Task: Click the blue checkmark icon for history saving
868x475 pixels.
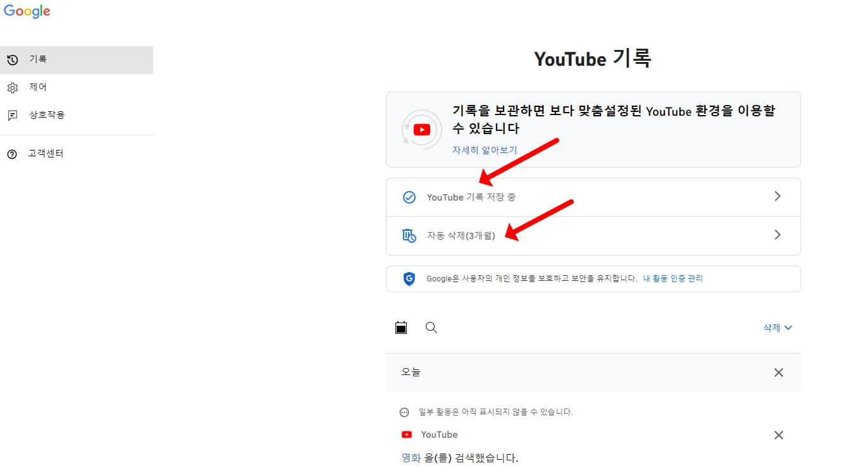Action: (x=409, y=197)
